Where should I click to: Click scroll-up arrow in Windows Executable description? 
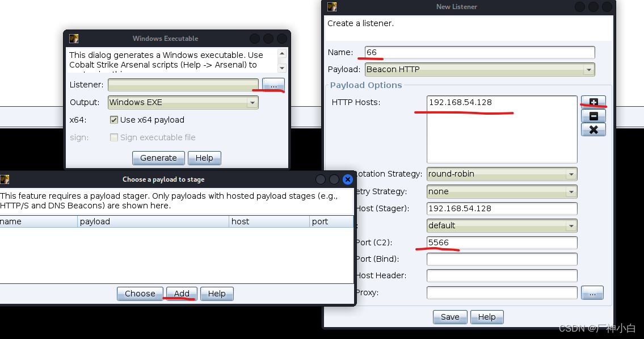coord(282,53)
